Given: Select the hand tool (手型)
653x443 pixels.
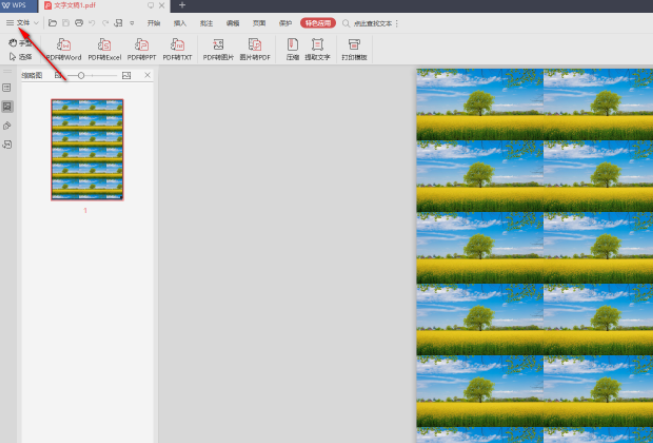Looking at the screenshot, I should 19,43.
